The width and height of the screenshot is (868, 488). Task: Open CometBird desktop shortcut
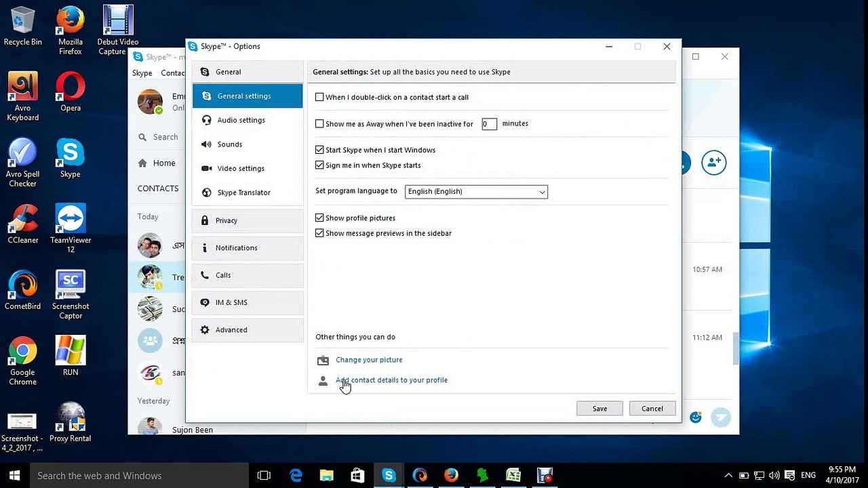tap(23, 291)
